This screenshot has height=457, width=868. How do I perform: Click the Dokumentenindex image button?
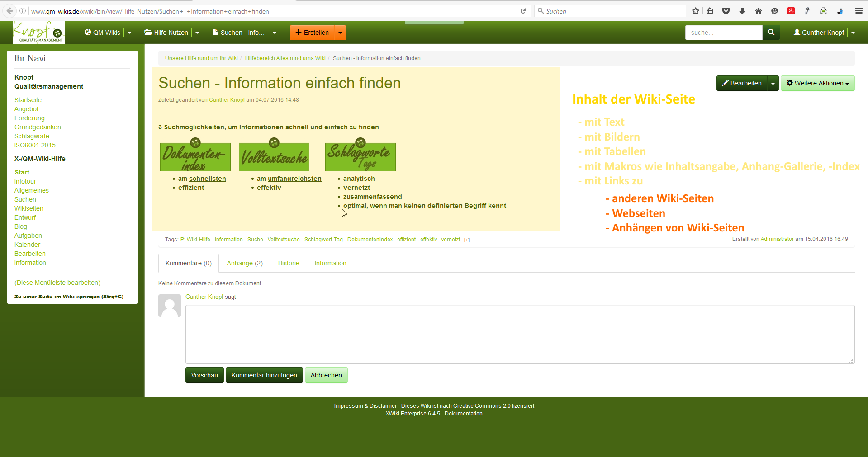point(195,156)
